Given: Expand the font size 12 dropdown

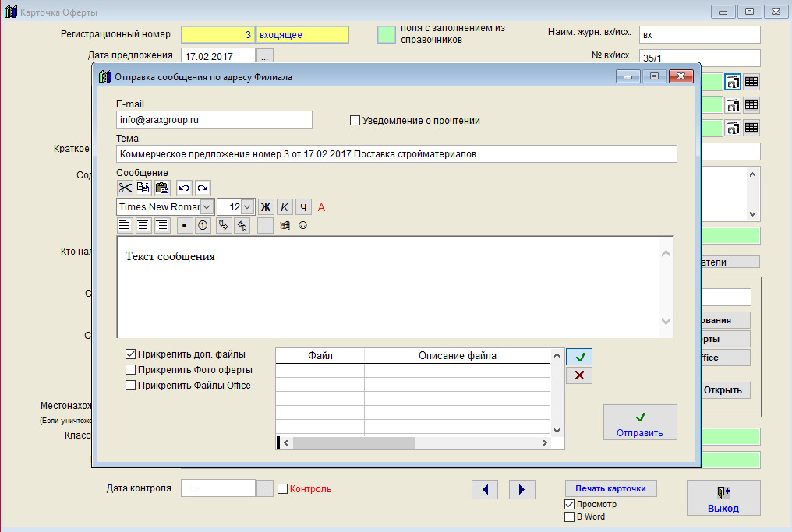Looking at the screenshot, I should point(247,207).
